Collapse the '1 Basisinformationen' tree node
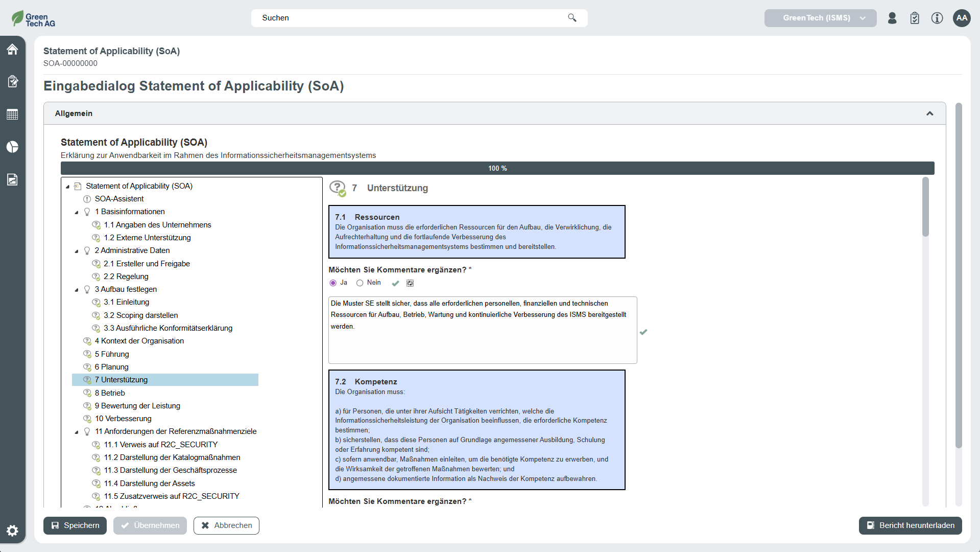 77,212
